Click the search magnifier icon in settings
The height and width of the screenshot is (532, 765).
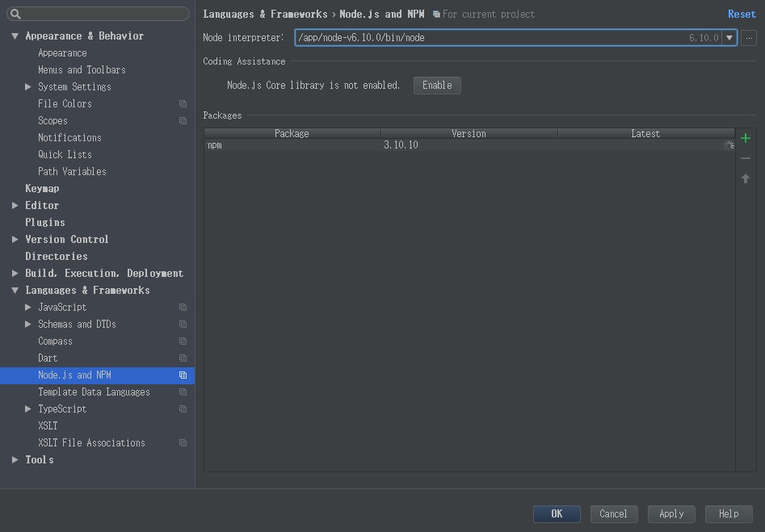click(15, 14)
